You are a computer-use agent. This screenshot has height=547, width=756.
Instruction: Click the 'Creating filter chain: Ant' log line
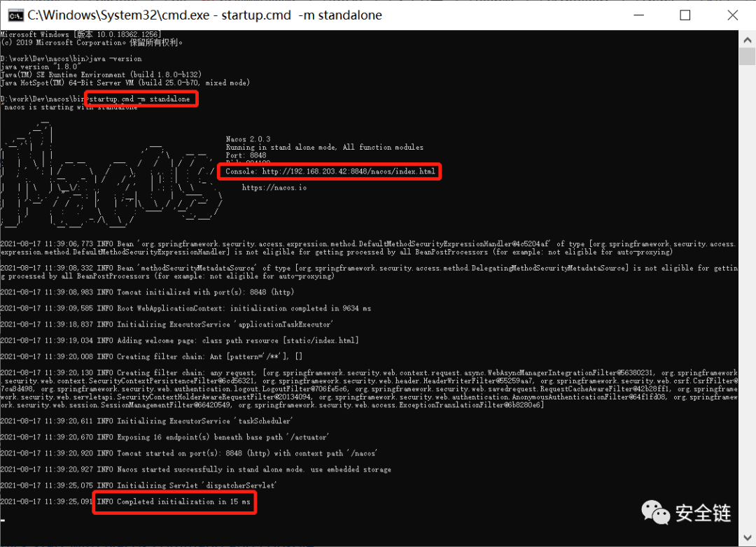[x=151, y=357]
